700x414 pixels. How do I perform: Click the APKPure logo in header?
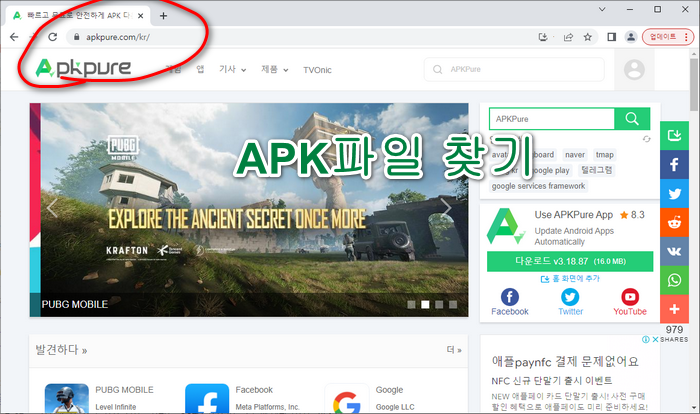tap(83, 68)
